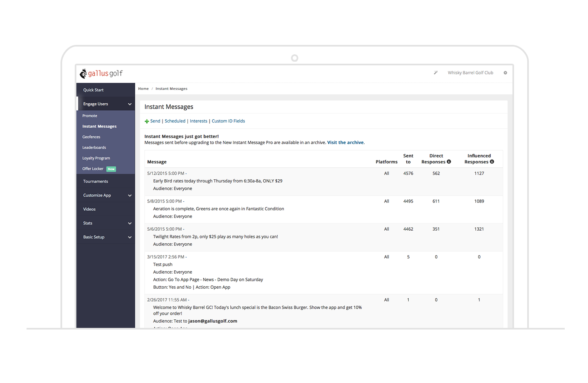This screenshot has height=383, width=588.
Task: Click the Direct Responses value 611
Action: (x=436, y=201)
